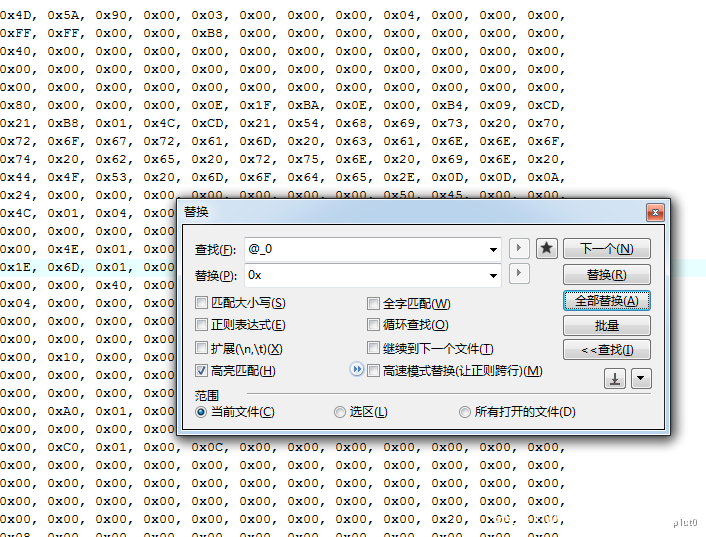Enable the 匹配大小写 checkbox
Screen dimensions: 706x537
tap(202, 303)
